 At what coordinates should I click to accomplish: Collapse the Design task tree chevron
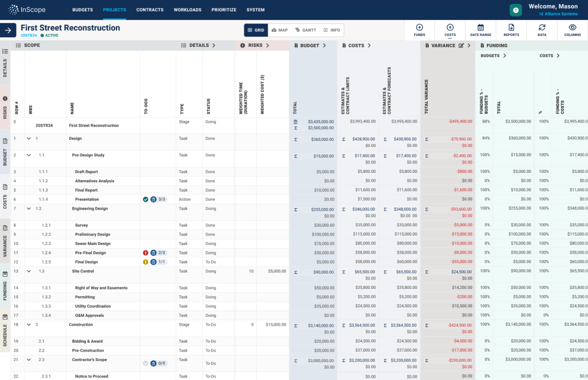click(29, 138)
